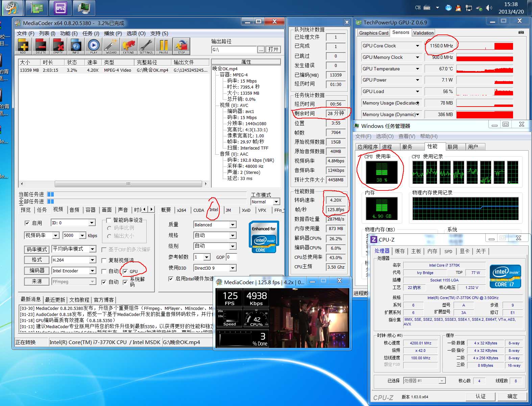This screenshot has width=532, height=406.
Task: Click the GPU-Z graphics card taskbar icon
Action: click(37, 8)
